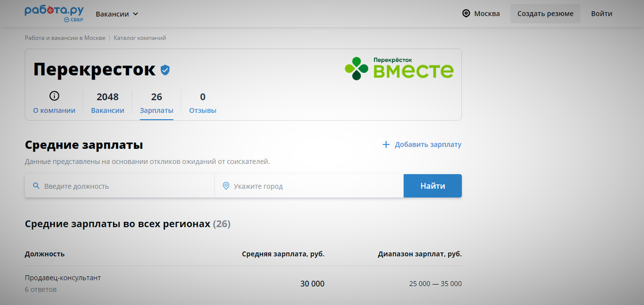Click the Перекресток company title
The image size is (644, 305).
tap(94, 70)
